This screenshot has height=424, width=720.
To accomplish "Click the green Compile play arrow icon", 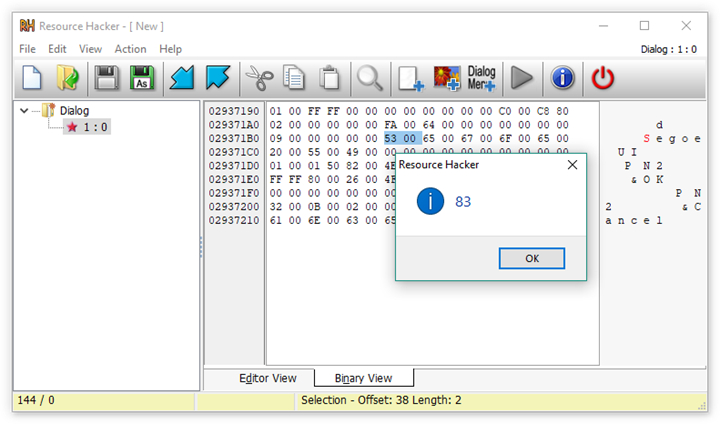I will click(x=522, y=78).
